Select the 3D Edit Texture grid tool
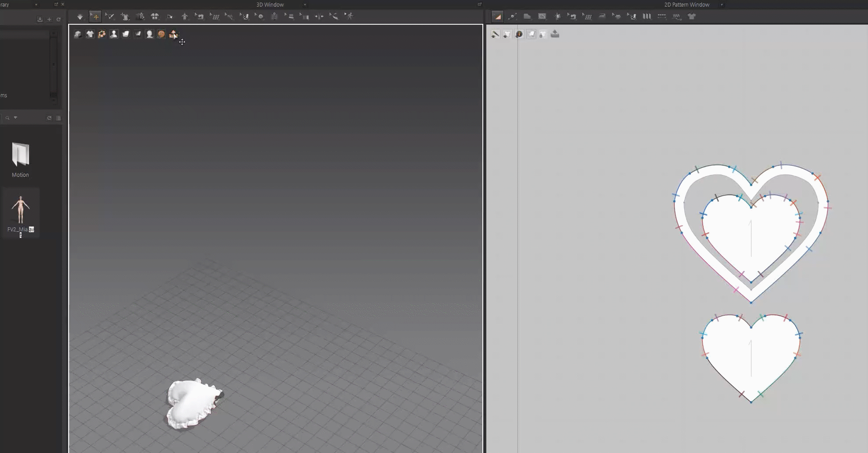Screen dimensions: 868x453 [x=215, y=17]
